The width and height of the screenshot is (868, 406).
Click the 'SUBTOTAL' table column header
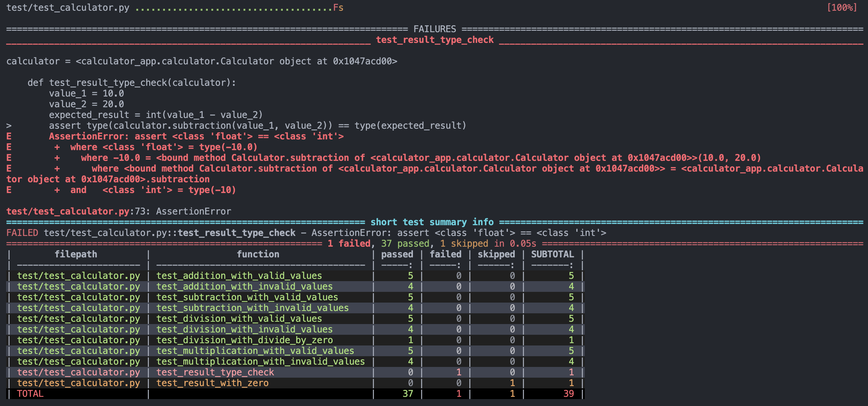553,254
